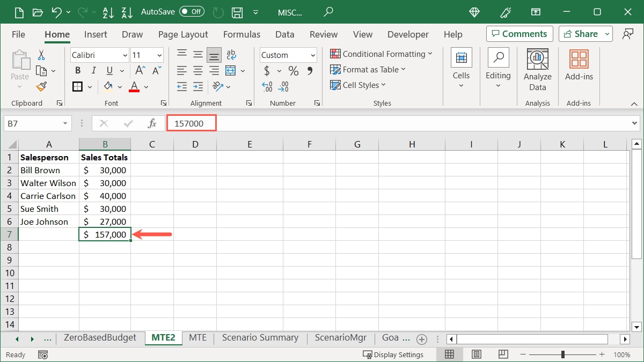This screenshot has height=362, width=644.
Task: Select the red Font Color swatch
Action: [133, 86]
